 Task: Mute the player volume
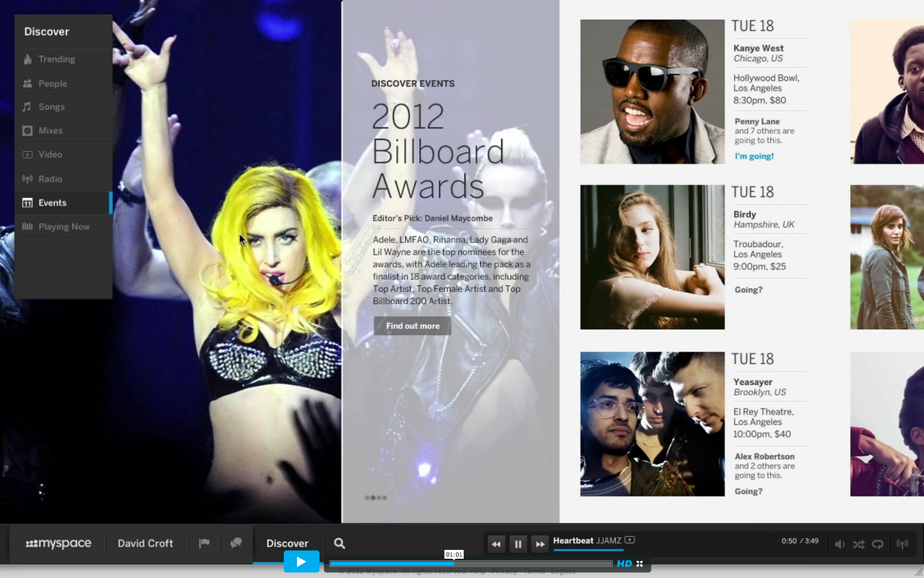click(839, 544)
